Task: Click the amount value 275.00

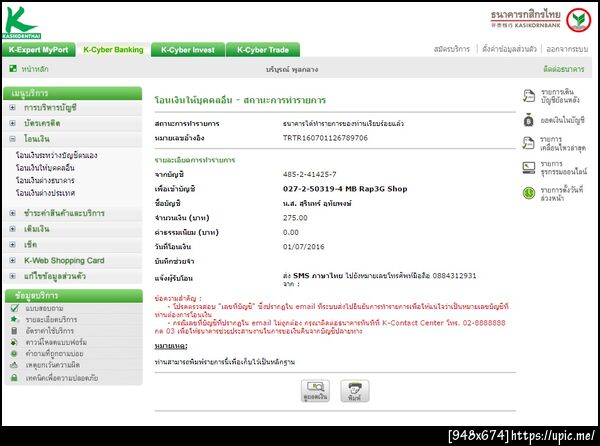Action: pos(295,218)
